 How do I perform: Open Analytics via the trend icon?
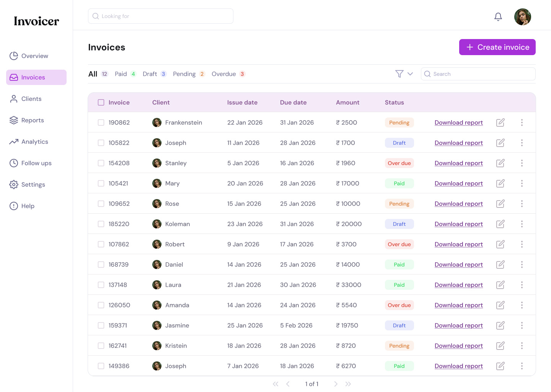[x=14, y=142]
